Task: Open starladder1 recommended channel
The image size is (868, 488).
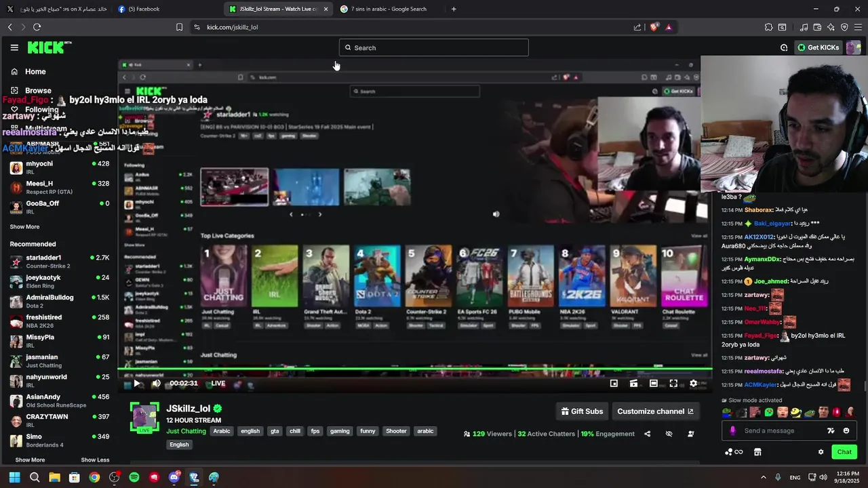Action: tap(60, 262)
